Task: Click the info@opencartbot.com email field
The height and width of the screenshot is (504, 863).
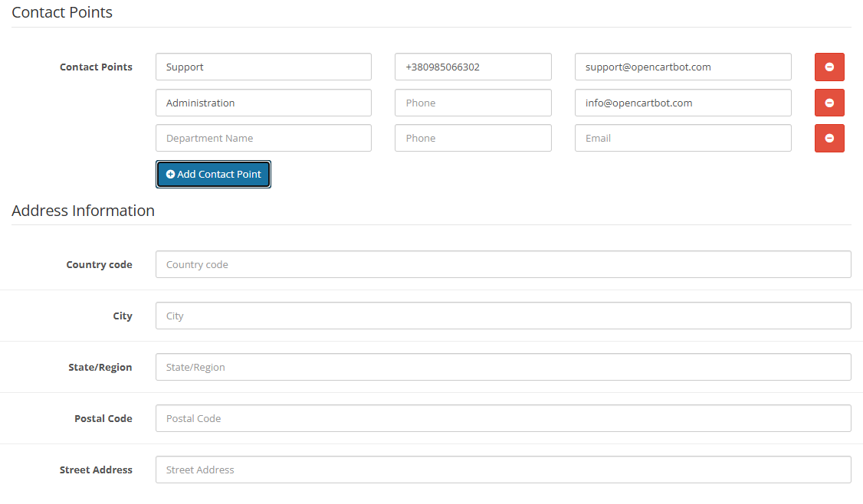Action: (x=682, y=103)
